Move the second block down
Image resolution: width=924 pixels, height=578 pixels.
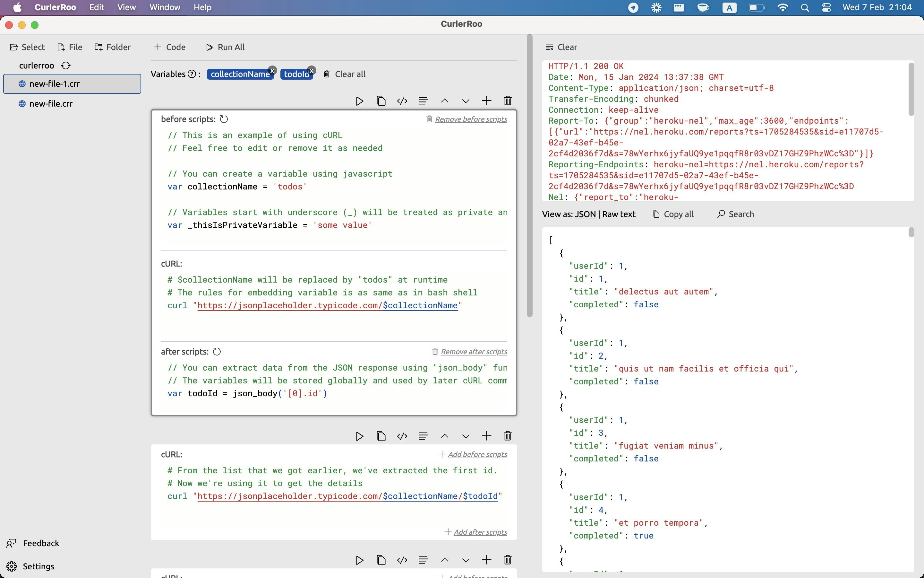point(466,436)
